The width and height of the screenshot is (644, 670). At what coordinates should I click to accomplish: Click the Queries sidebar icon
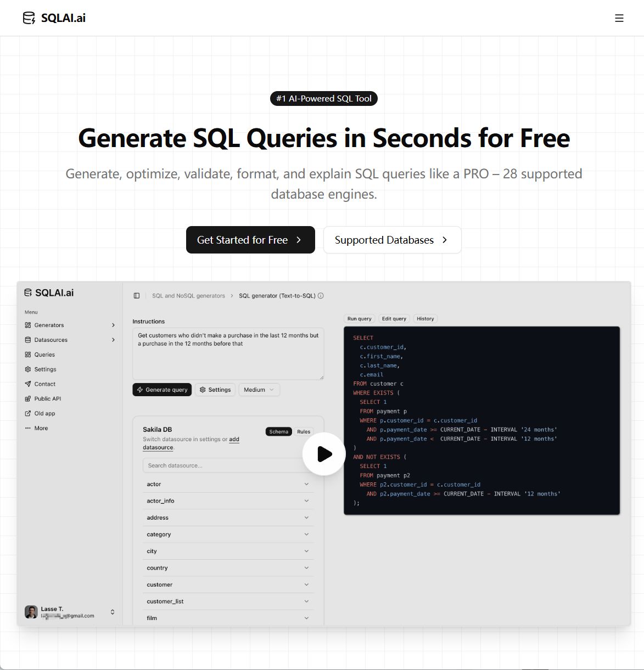[x=28, y=355]
